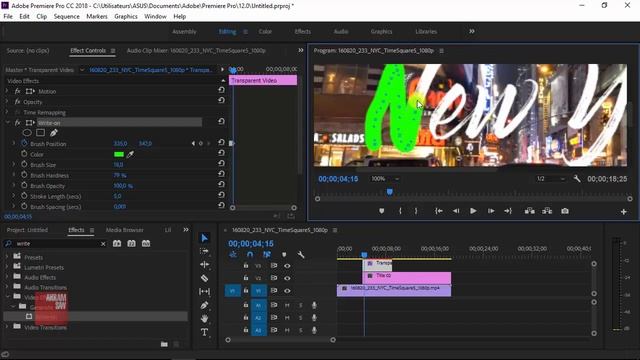This screenshot has height=360, width=640.
Task: Click the Extract button
Action: 547,211
